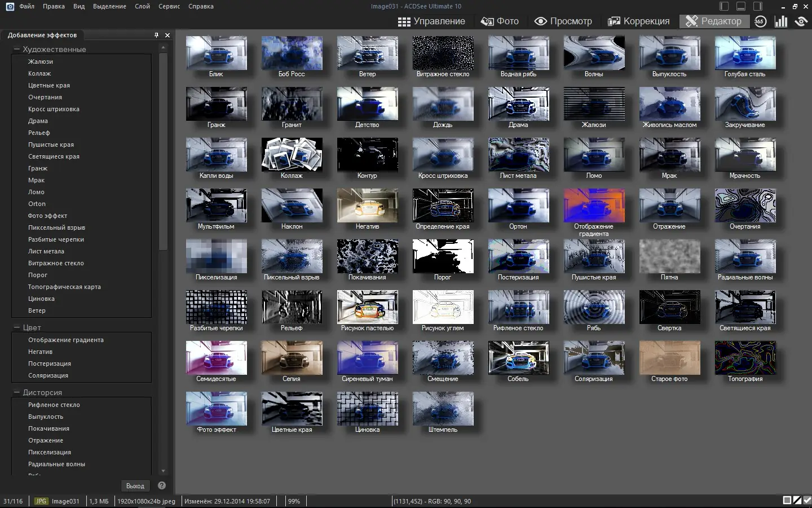
Task: Pick the Витражное стекло thumbnail
Action: point(443,53)
